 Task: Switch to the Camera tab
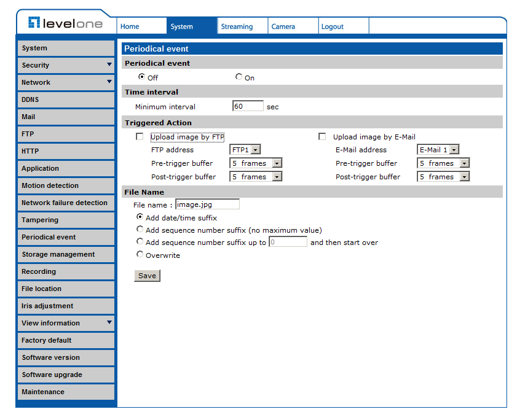point(293,26)
